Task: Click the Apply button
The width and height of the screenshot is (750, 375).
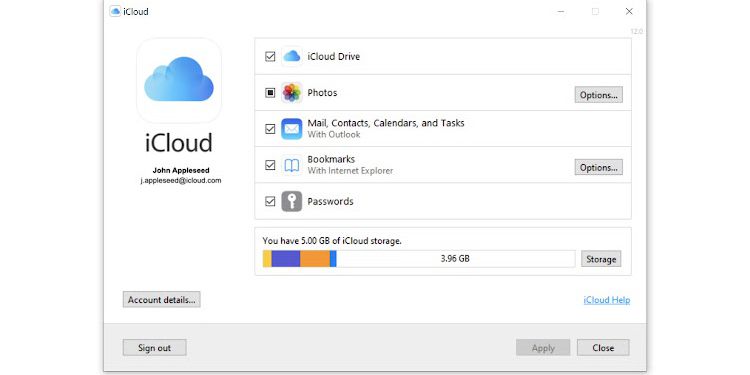Action: tap(543, 348)
